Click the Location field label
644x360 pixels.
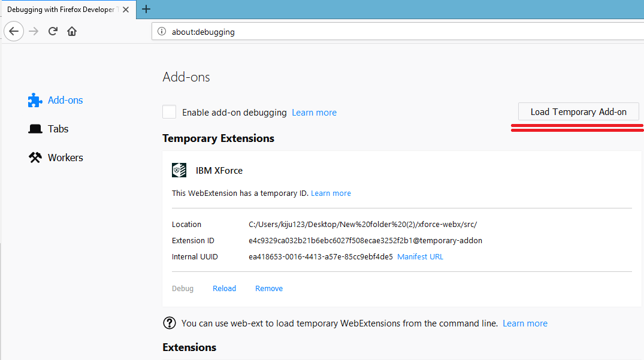click(186, 225)
